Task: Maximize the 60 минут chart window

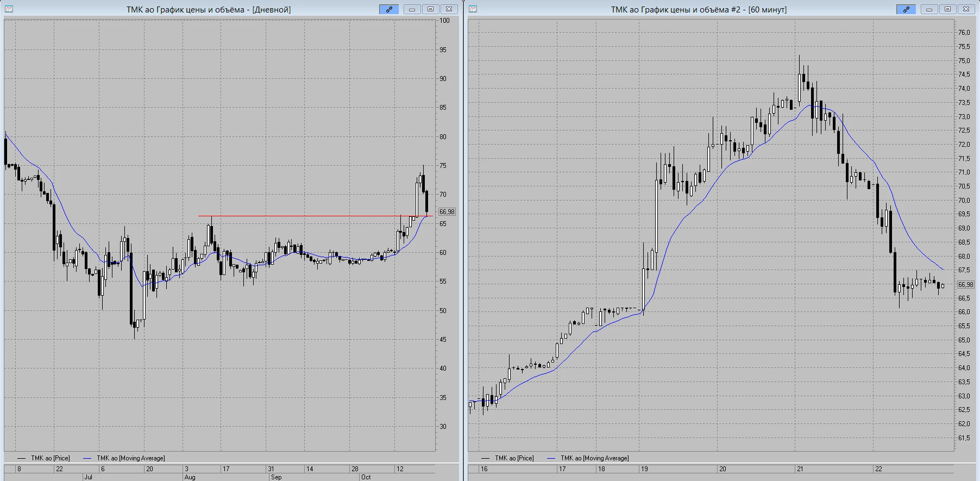Action: pos(948,9)
